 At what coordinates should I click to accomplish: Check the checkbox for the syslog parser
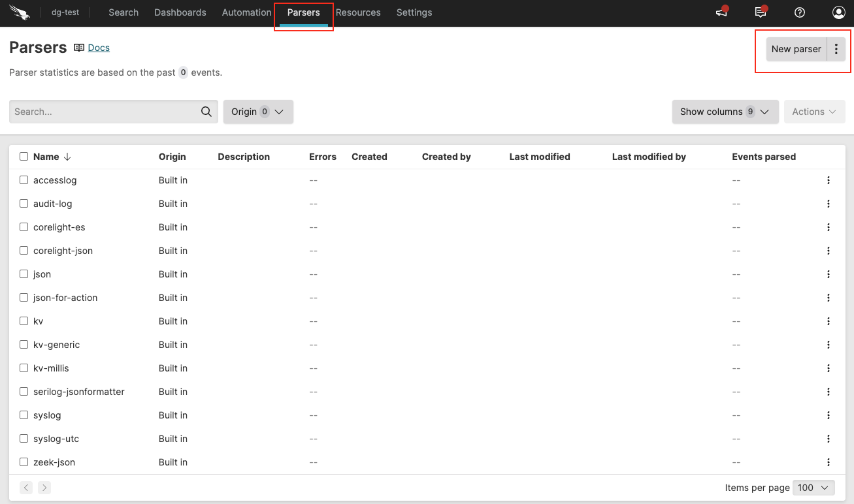click(x=24, y=415)
